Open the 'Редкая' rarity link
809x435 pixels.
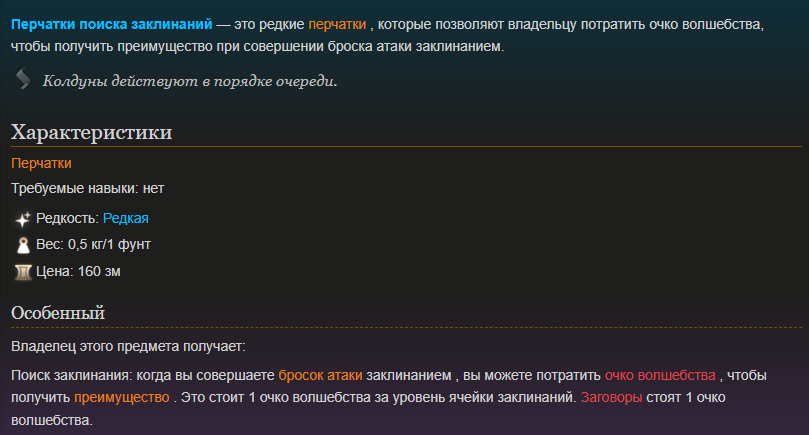coord(126,218)
